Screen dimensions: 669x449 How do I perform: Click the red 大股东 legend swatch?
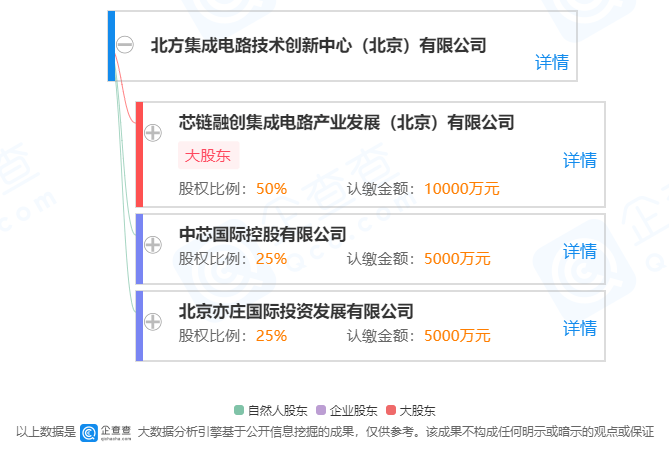click(x=390, y=410)
